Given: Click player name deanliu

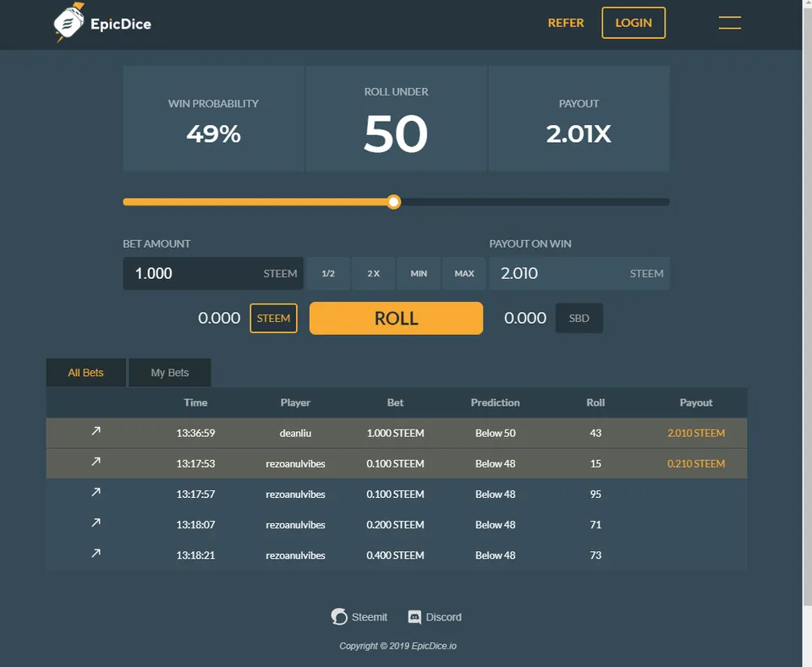Looking at the screenshot, I should coord(296,433).
